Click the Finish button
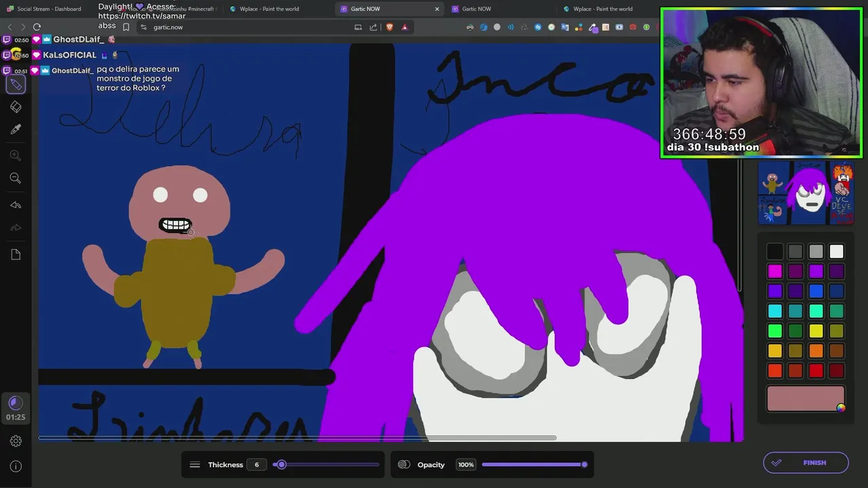This screenshot has width=868, height=488. [806, 463]
